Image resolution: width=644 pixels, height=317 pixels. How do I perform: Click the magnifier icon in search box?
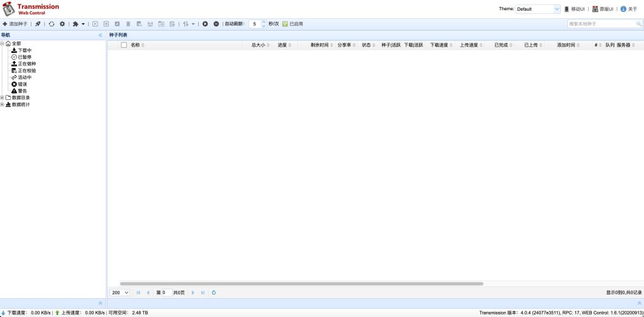click(x=639, y=25)
